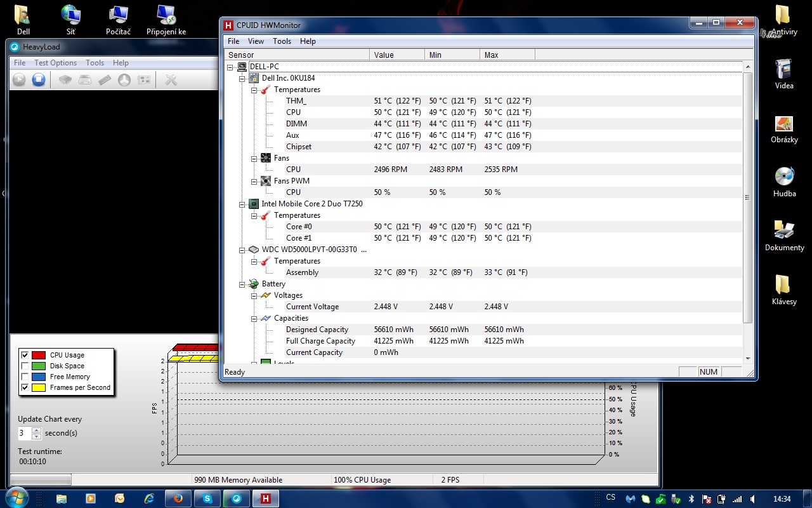Open HWMonitor File menu

coord(233,41)
